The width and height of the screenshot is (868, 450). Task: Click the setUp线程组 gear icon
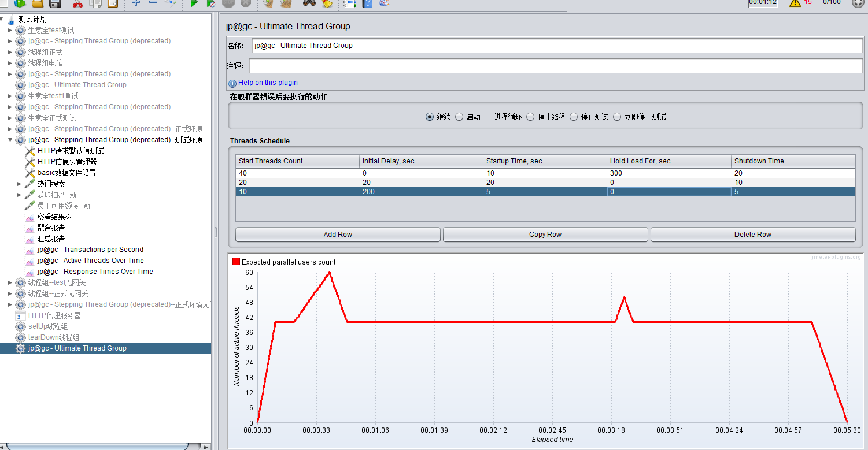[21, 326]
